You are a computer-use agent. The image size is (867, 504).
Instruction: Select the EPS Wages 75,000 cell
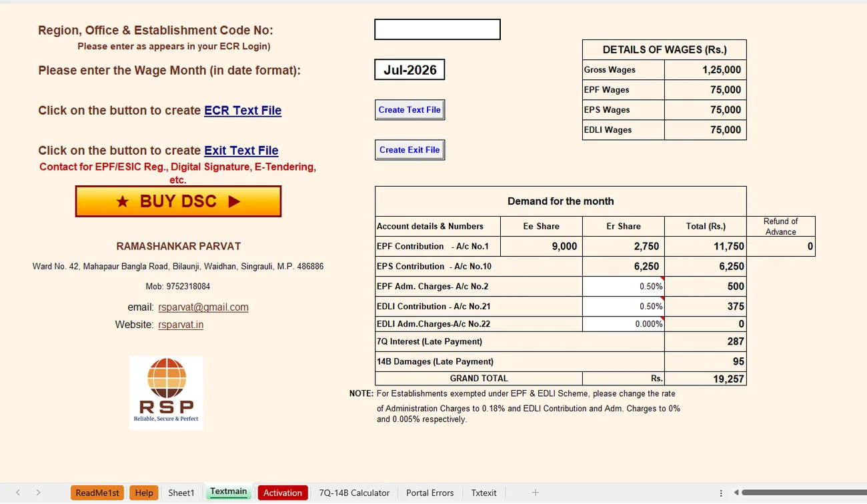click(706, 110)
